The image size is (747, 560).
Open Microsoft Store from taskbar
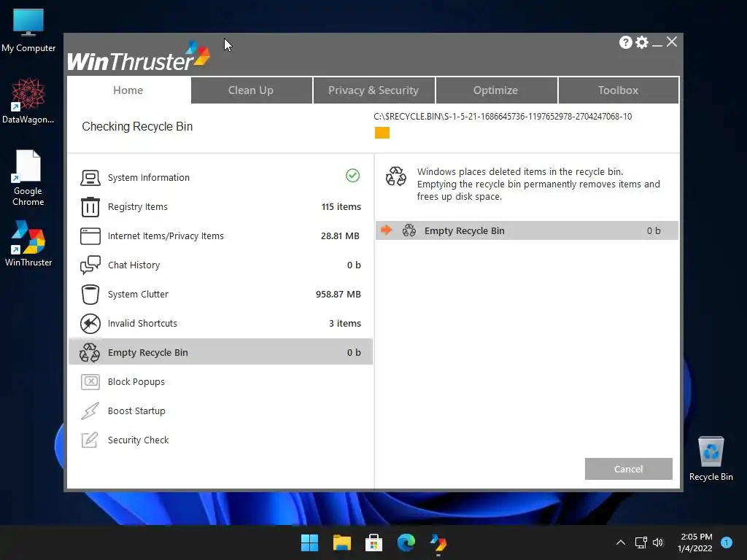(374, 542)
